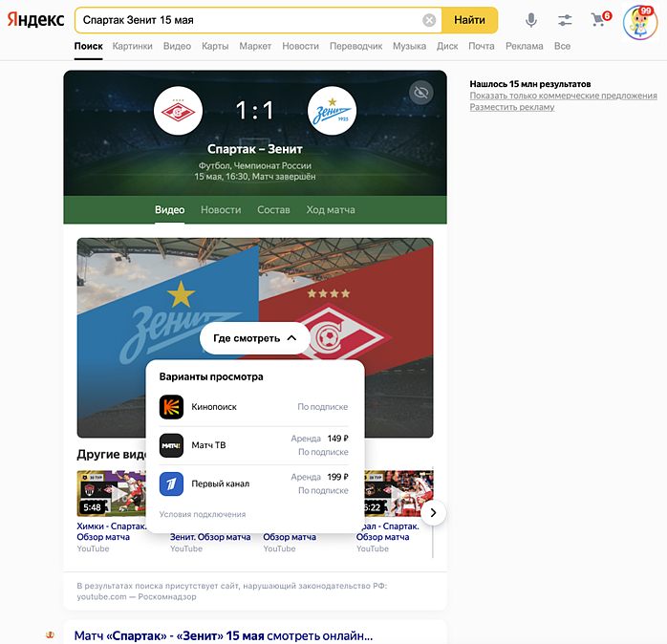Collapse the Где смотреть dropdown

click(255, 338)
